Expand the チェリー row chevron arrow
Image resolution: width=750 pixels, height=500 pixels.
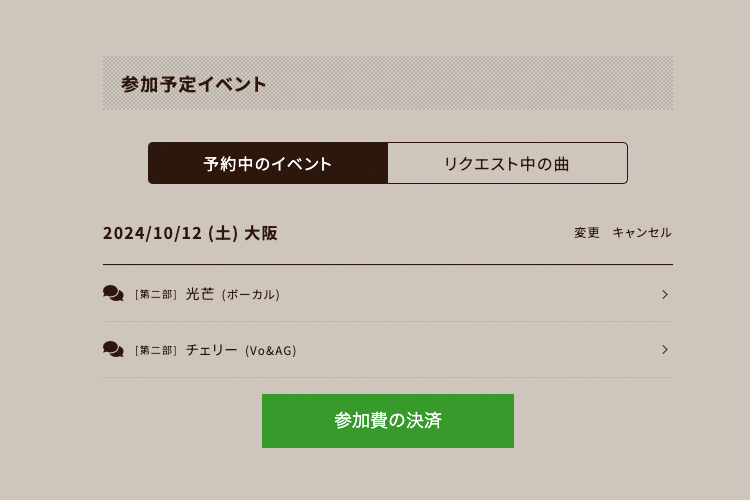(665, 350)
